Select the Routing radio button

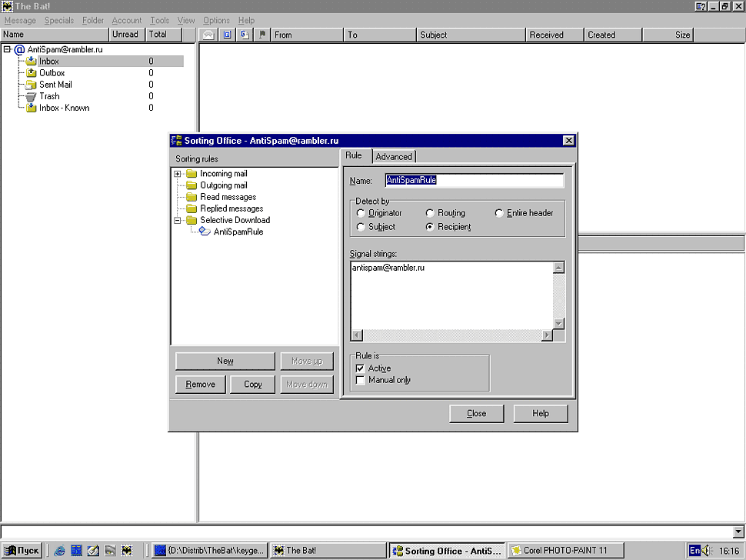pos(430,213)
